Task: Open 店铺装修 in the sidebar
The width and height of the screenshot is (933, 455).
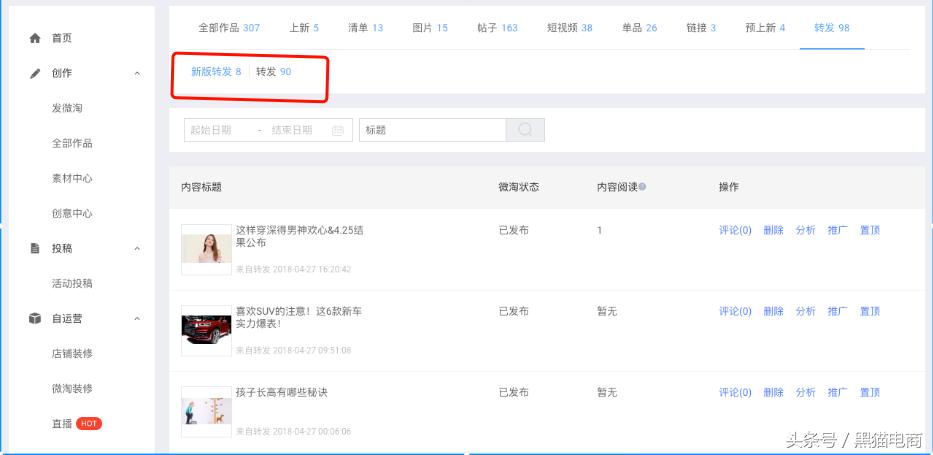Action: click(x=72, y=354)
